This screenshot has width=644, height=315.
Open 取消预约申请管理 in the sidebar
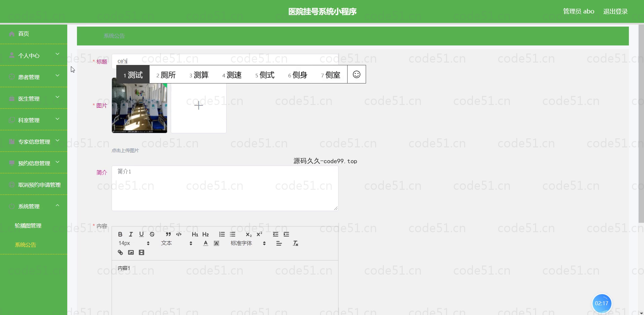(x=34, y=184)
